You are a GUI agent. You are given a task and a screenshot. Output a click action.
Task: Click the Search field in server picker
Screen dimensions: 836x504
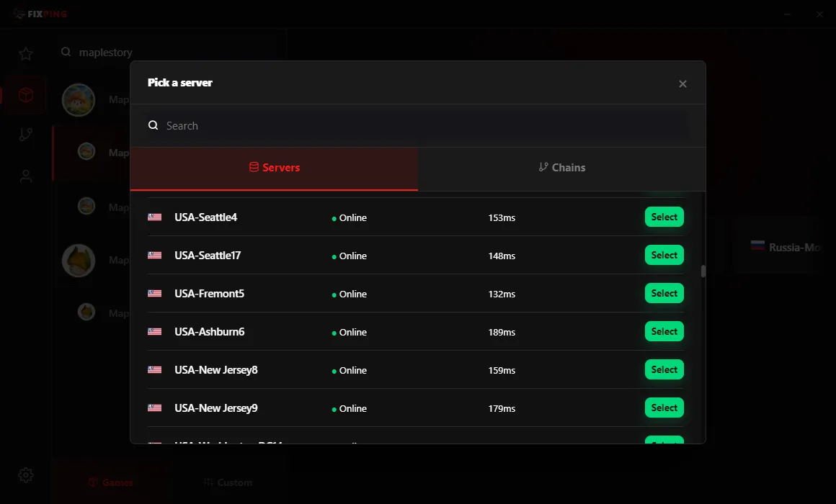418,126
